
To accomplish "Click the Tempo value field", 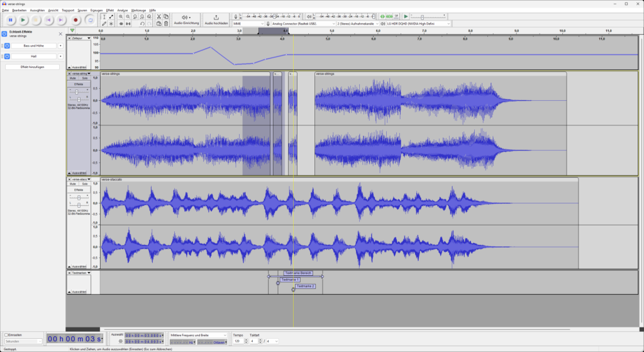I will tap(238, 341).
